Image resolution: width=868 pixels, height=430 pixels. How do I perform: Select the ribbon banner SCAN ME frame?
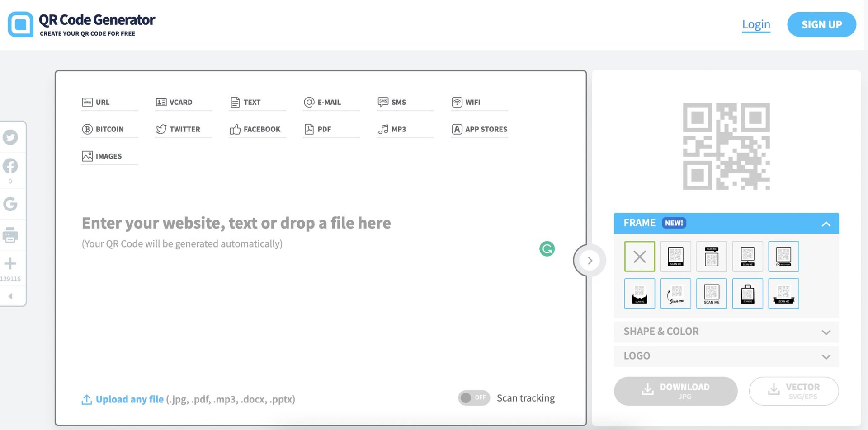pyautogui.click(x=783, y=294)
